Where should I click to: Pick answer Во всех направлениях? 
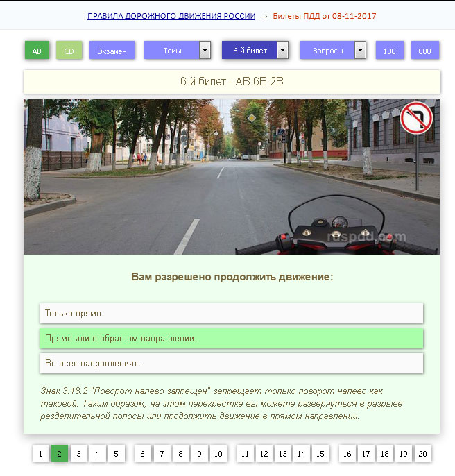231,363
